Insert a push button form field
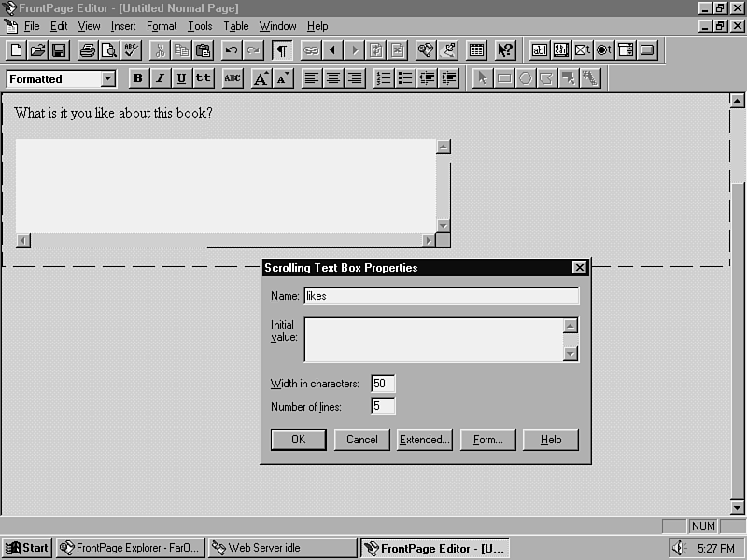This screenshot has height=560, width=747. point(647,50)
